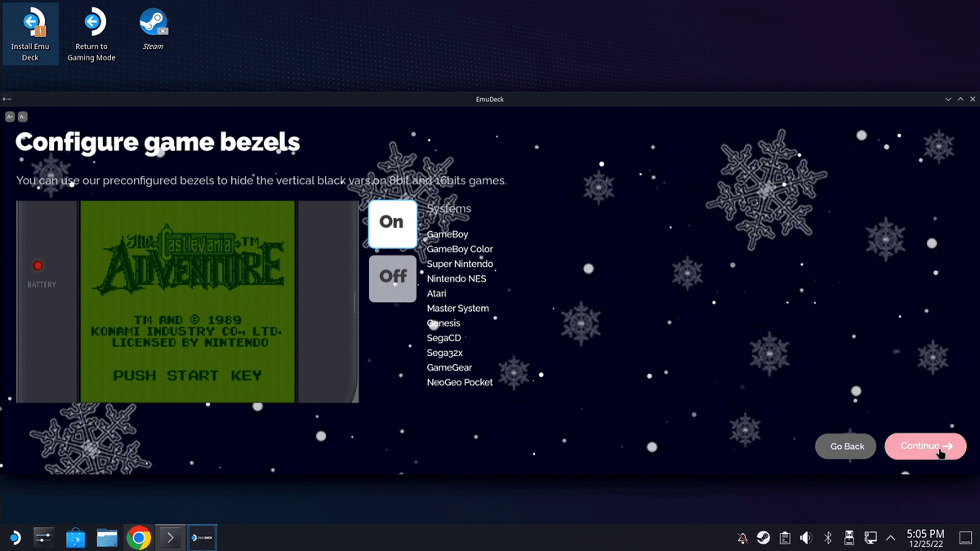
Task: Open the Konsole terminal from the taskbar
Action: pos(170,537)
